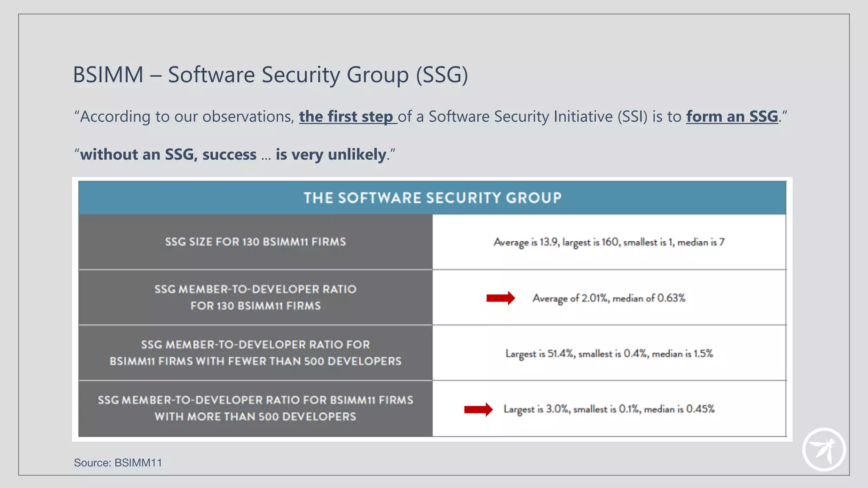The image size is (868, 488).
Task: Click the underlined phrase 'form an SSG'
Action: 732,116
